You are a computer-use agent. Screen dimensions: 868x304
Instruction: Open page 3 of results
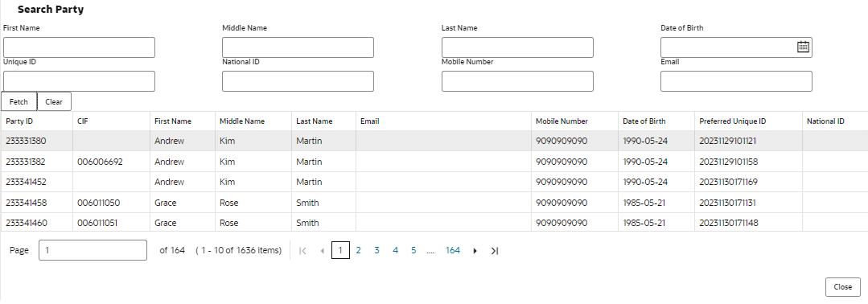[376, 251]
